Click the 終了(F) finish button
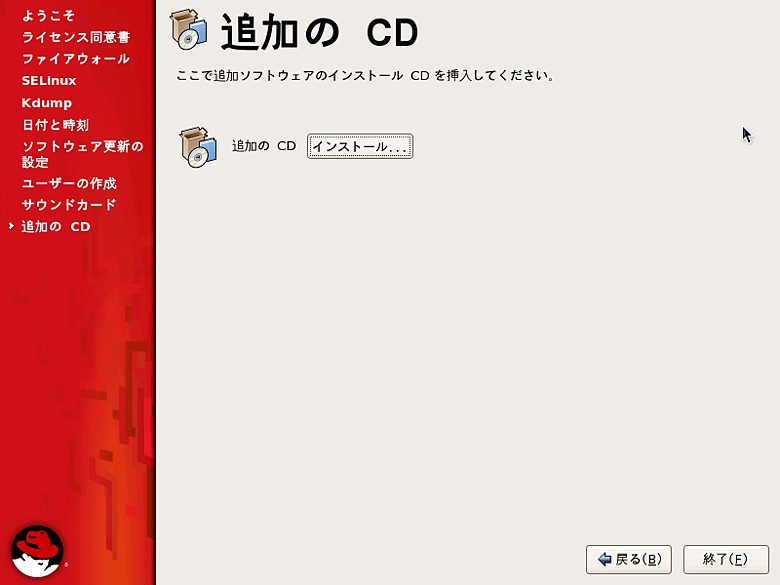Viewport: 780px width, 585px height. (x=726, y=559)
